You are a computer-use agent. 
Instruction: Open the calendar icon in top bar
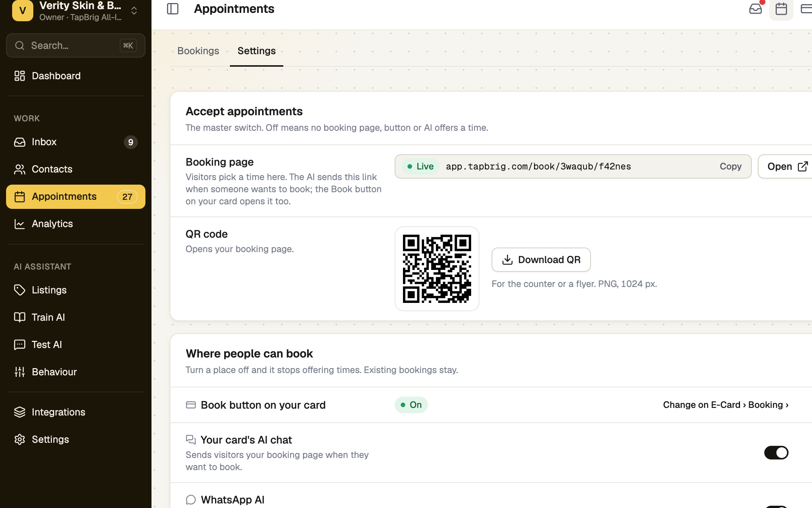(x=781, y=9)
